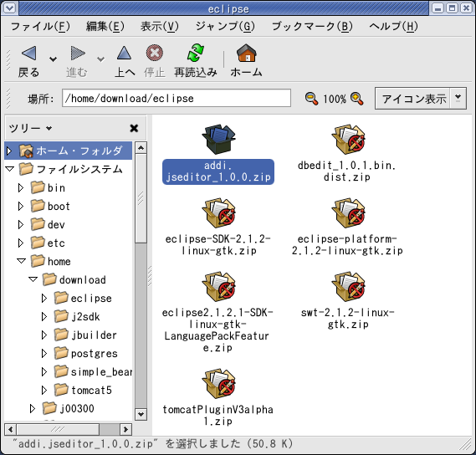Expand the ホーム・フォルダ tree node
The height and width of the screenshot is (455, 476).
coord(9,151)
